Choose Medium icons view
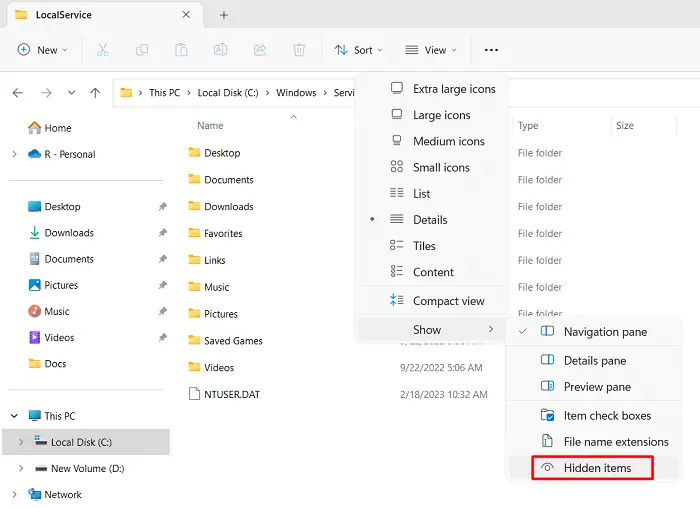Viewport: 700px width, 508px height. point(432,141)
